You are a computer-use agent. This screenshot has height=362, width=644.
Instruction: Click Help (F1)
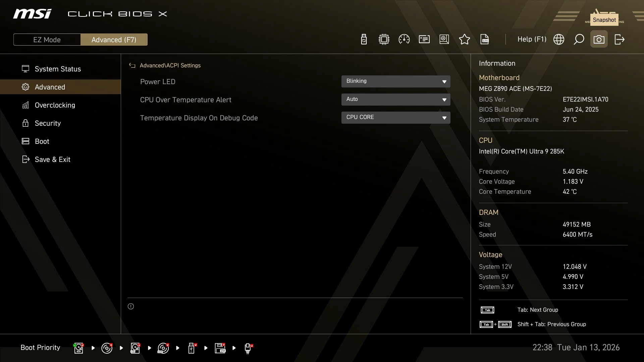(x=532, y=40)
